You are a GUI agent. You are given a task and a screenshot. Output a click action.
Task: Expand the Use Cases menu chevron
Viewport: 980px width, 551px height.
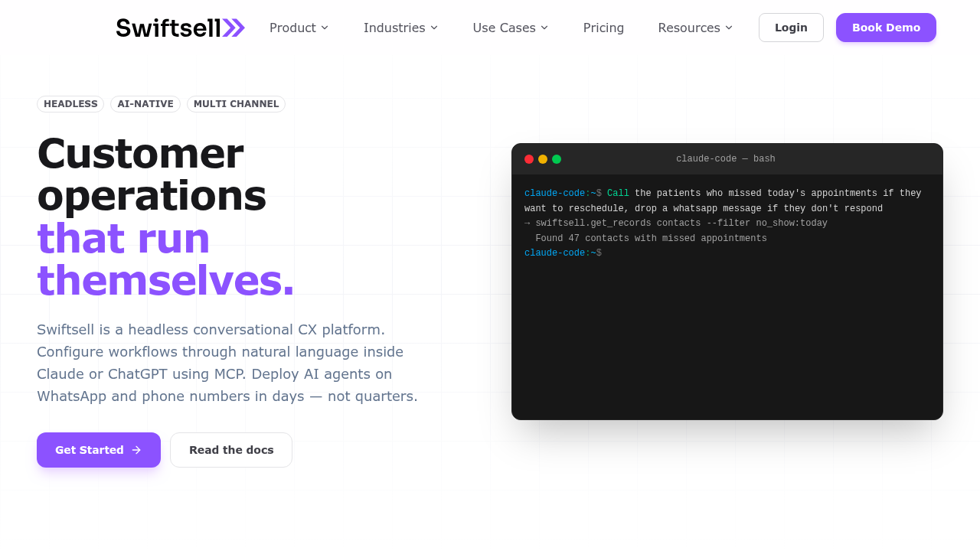tap(544, 28)
